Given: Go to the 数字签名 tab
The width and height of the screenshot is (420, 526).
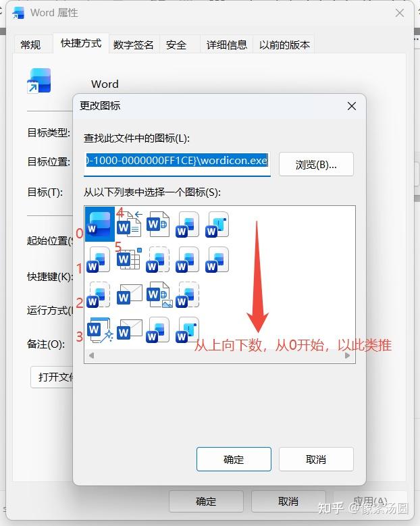Looking at the screenshot, I should (x=133, y=45).
